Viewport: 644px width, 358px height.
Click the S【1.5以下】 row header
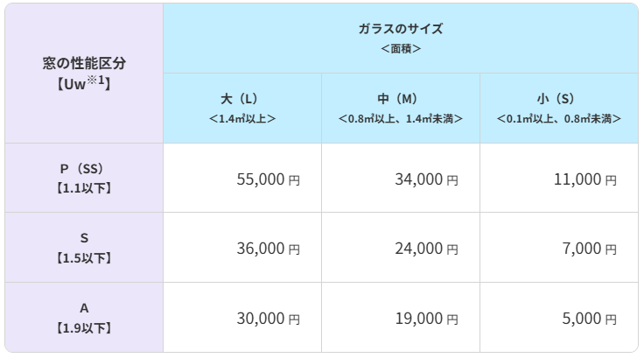pos(84,247)
